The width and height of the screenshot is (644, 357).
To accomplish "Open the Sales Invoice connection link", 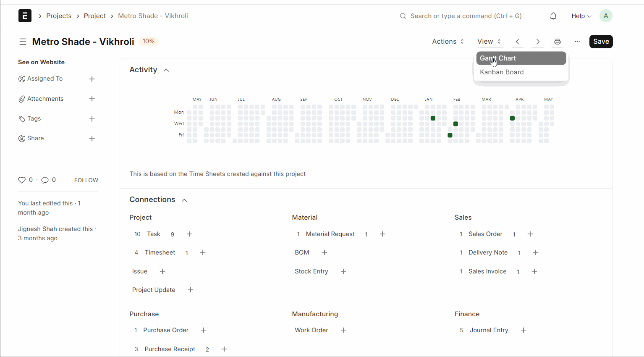I will coord(487,271).
